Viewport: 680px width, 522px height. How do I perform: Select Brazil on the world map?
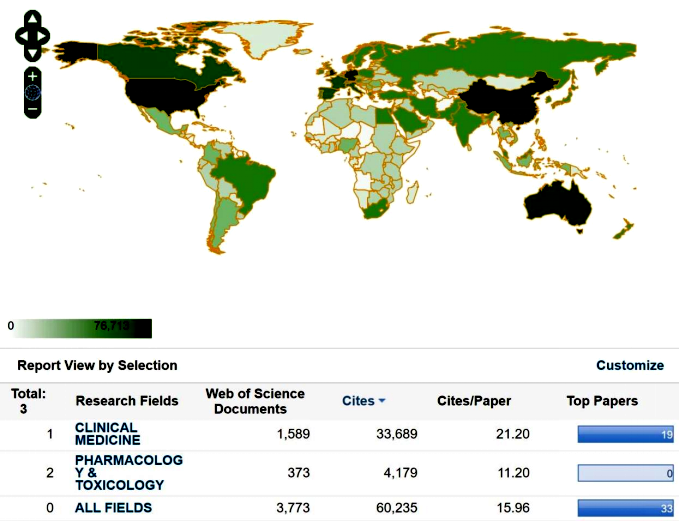[x=245, y=180]
